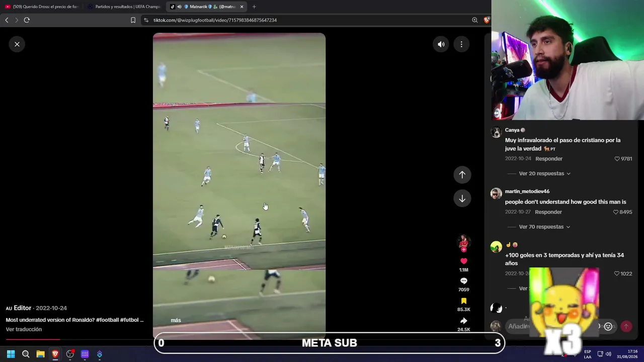Switch to the Querido Dross YouTube tab

41,7
